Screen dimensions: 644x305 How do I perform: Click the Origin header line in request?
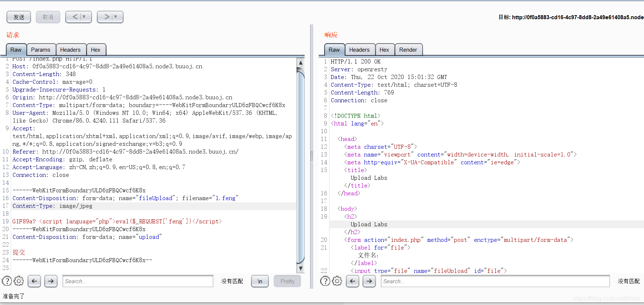(x=122, y=97)
